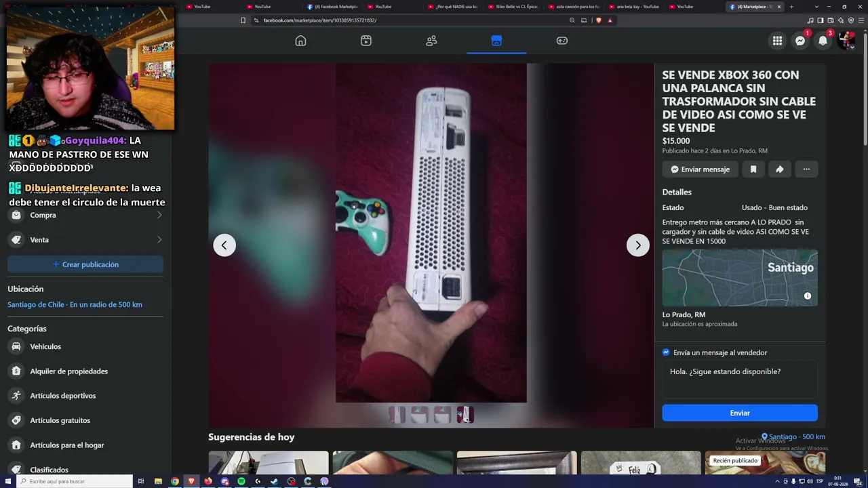Select the Marketplace storefront tab icon
868x488 pixels.
[496, 41]
